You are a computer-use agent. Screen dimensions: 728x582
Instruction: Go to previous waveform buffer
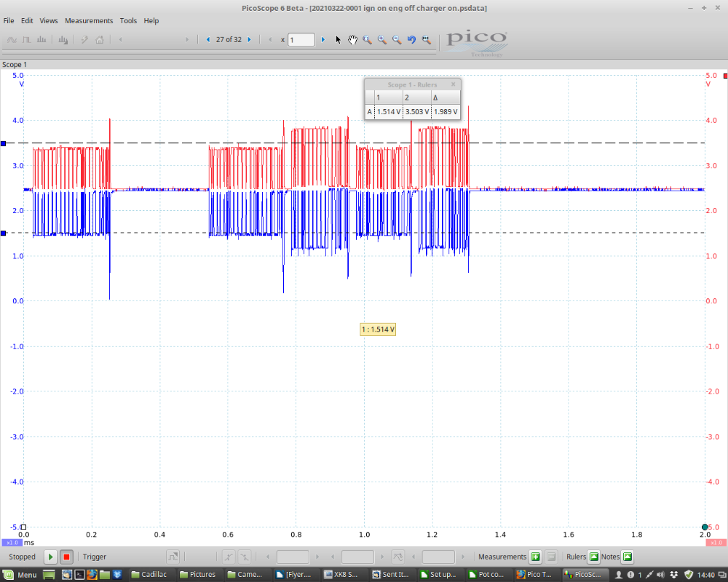pyautogui.click(x=208, y=40)
